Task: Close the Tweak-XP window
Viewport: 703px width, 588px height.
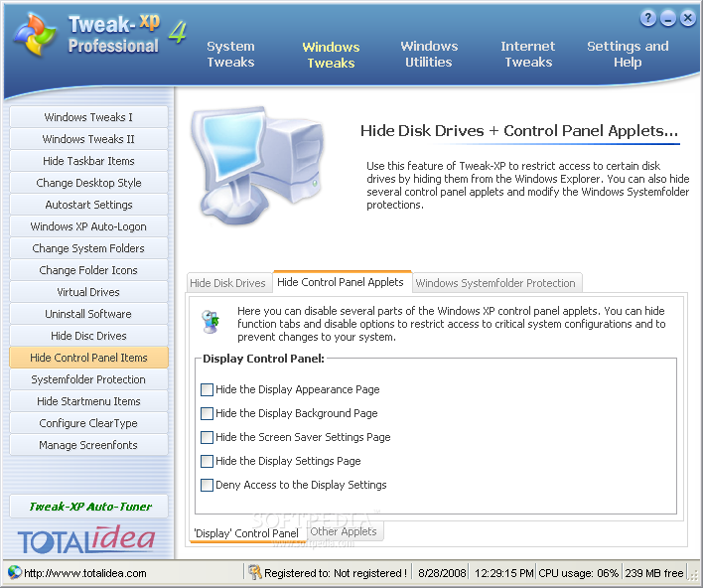Action: click(x=688, y=19)
